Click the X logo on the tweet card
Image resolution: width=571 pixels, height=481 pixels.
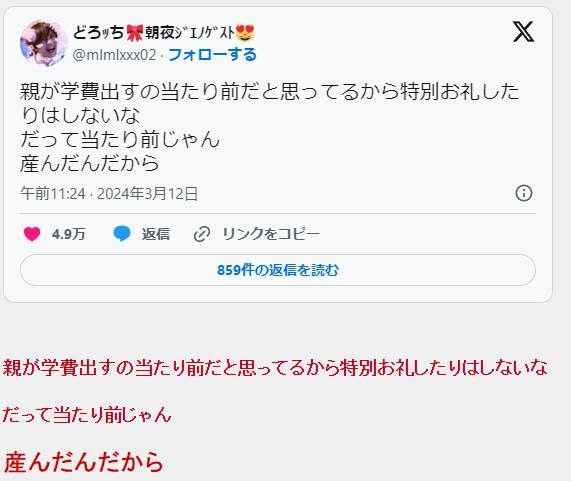click(524, 32)
